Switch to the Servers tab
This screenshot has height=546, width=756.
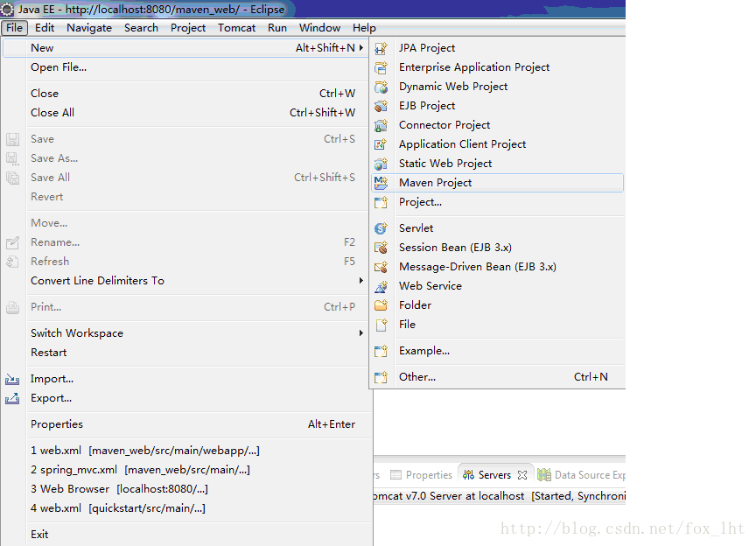(493, 475)
